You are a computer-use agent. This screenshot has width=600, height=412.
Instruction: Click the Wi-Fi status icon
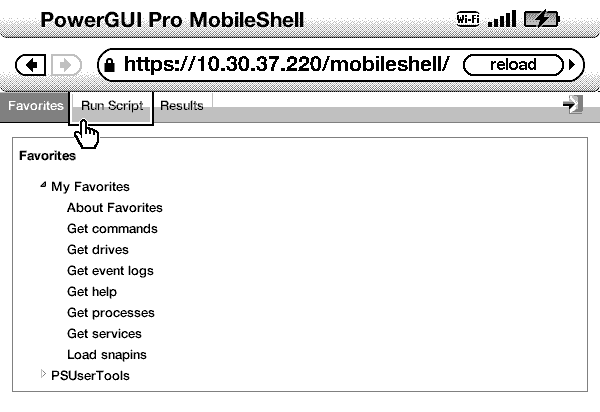[x=467, y=19]
